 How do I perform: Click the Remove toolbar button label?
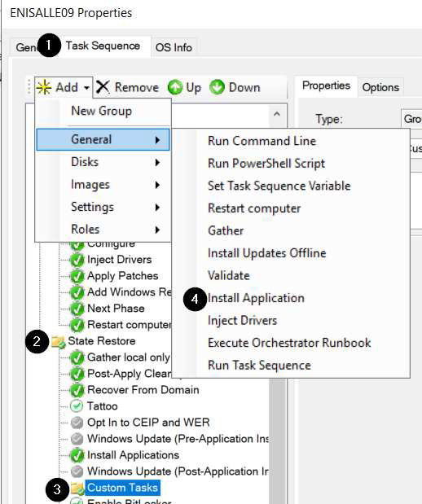point(137,87)
